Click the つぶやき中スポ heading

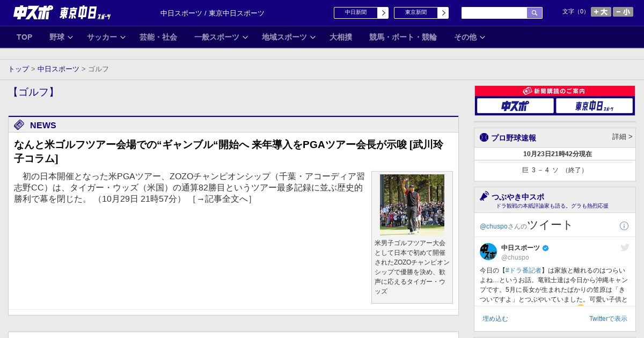(518, 197)
